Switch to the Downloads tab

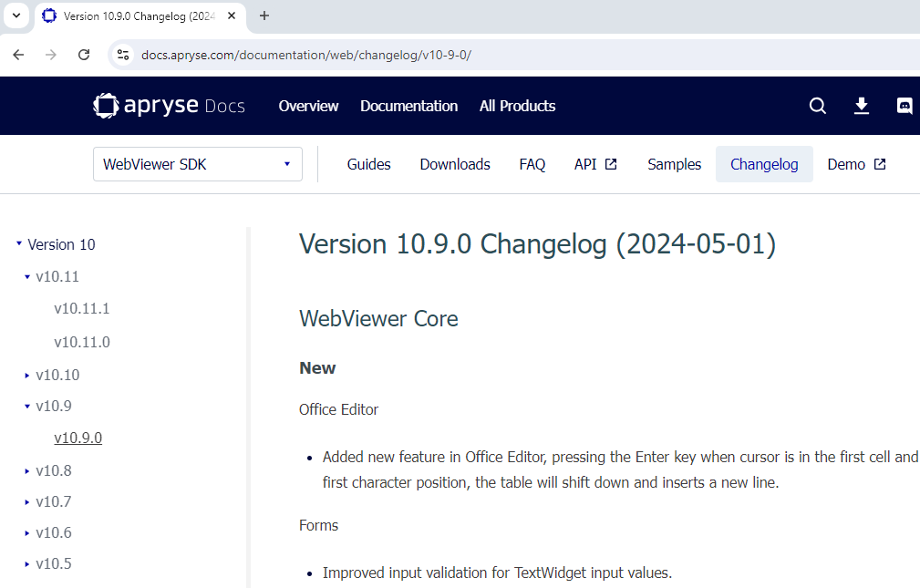pos(455,164)
